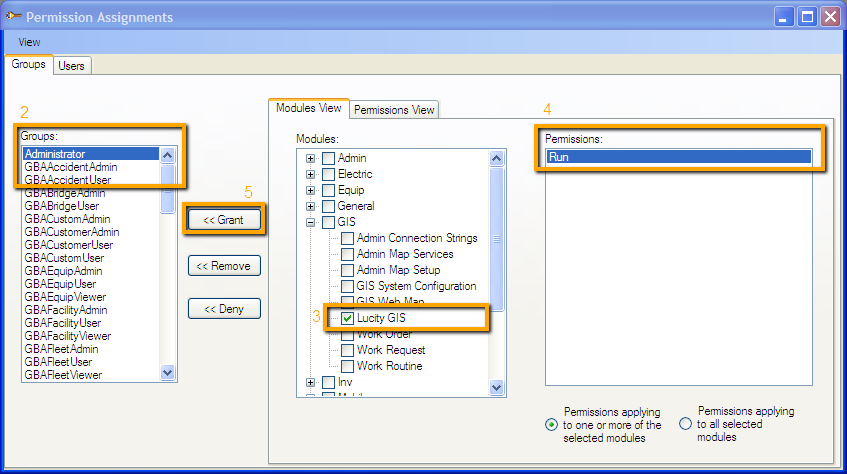Click Modules tree scroll up arrow
The height and width of the screenshot is (474, 847).
[x=496, y=158]
